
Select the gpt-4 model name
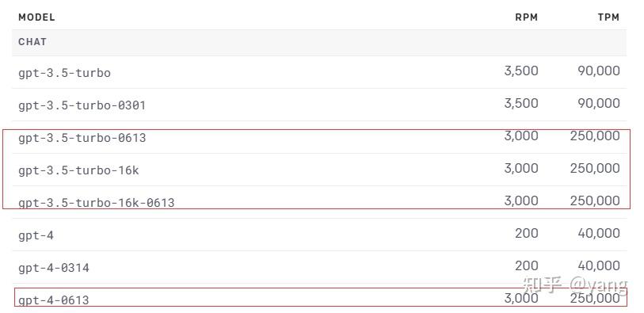(36, 236)
